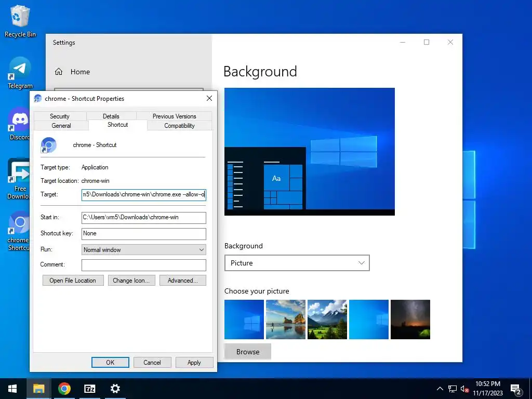
Task: Click chrome icon in Properties title bar
Action: point(37,98)
